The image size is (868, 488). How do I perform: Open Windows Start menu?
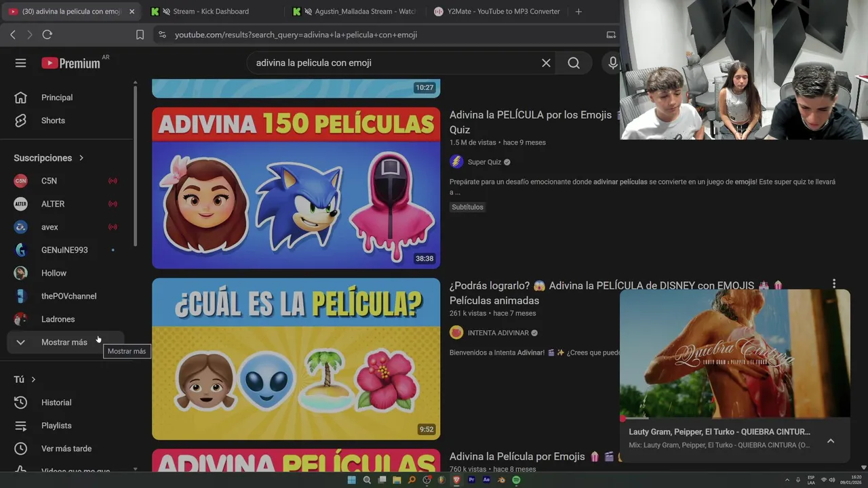click(351, 480)
